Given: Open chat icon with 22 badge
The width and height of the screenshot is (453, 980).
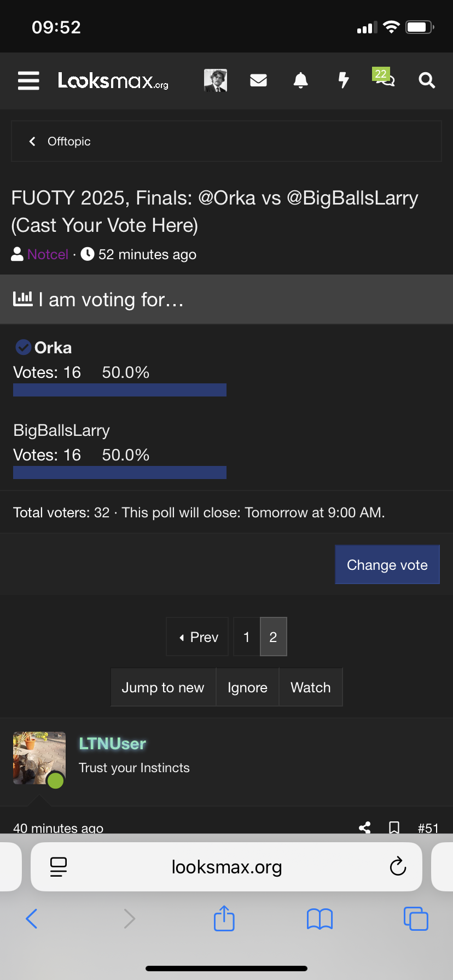Looking at the screenshot, I should click(384, 79).
